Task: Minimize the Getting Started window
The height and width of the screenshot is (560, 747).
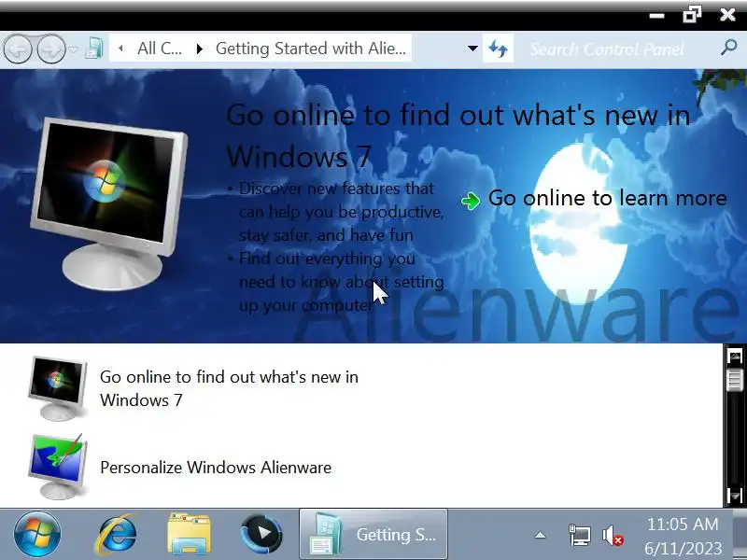Action: [657, 16]
